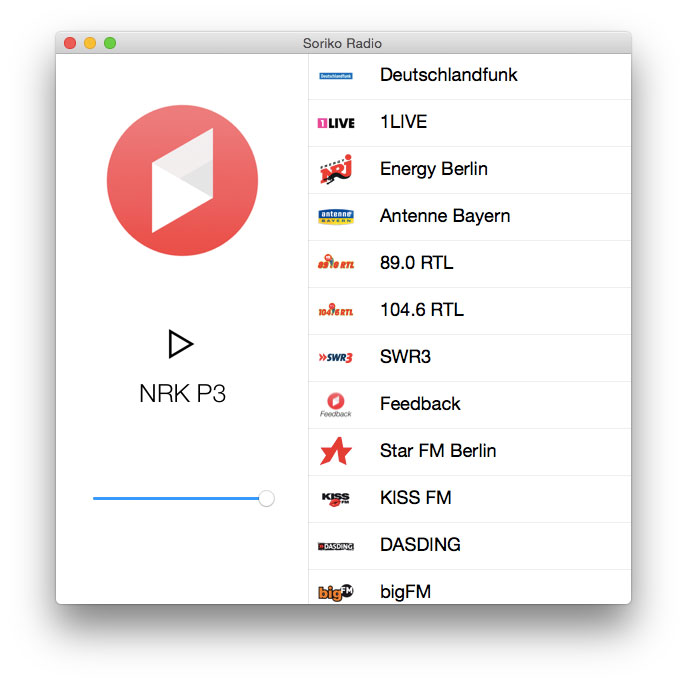Select DASDING station name
The width and height of the screenshot is (687, 684).
[x=420, y=545]
